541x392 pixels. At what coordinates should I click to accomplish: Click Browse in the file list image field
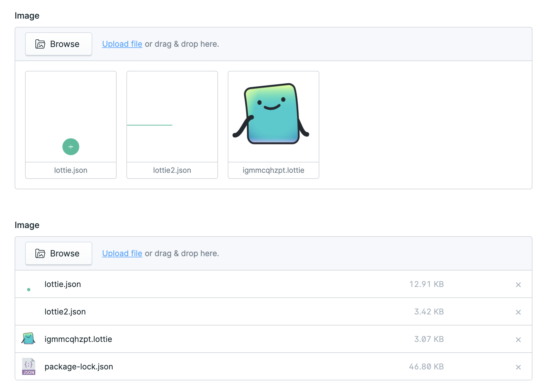pos(59,253)
